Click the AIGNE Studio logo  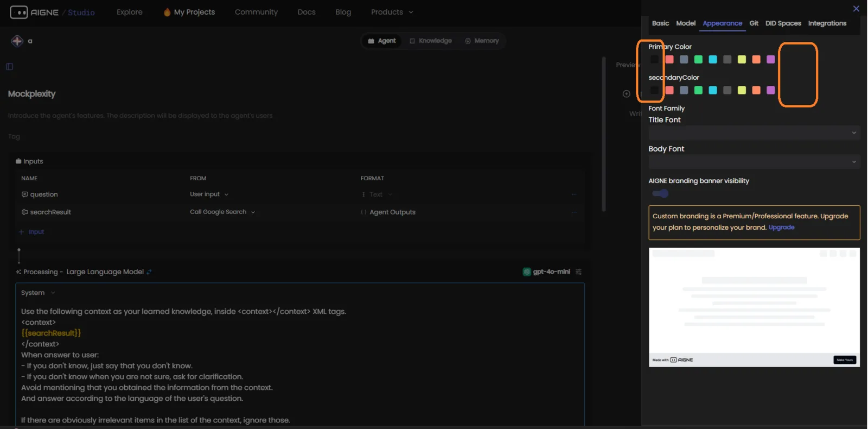pyautogui.click(x=52, y=12)
